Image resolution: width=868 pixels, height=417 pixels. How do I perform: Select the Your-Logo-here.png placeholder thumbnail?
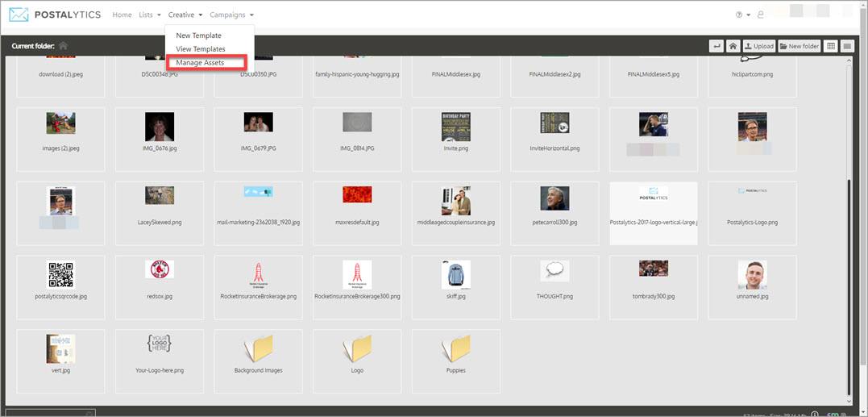click(160, 344)
